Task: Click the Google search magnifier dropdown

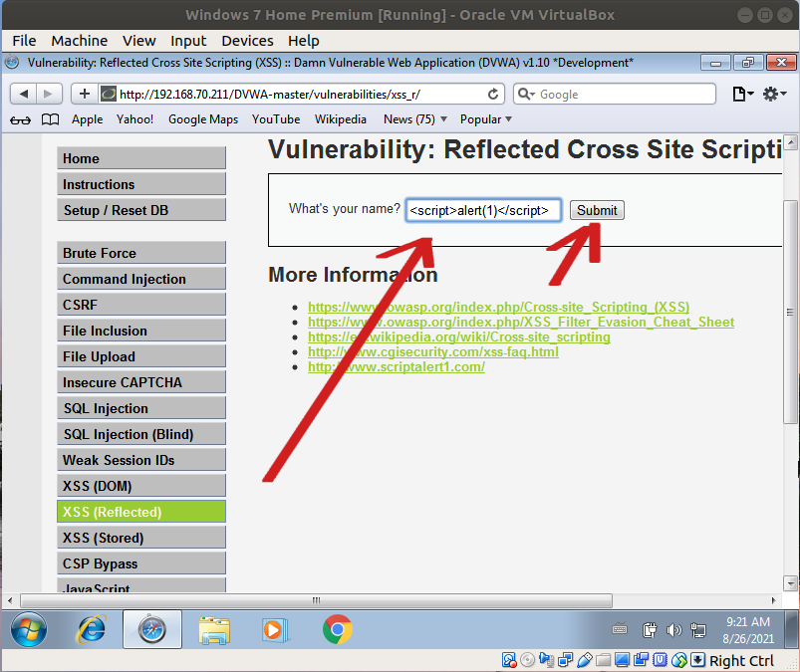Action: pyautogui.click(x=526, y=95)
